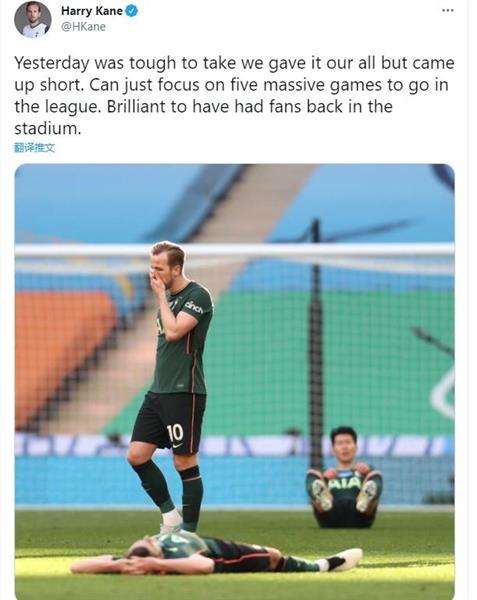Viewport: 477px width, 600px height.
Task: Click the standing player's head
Action: 167,266
